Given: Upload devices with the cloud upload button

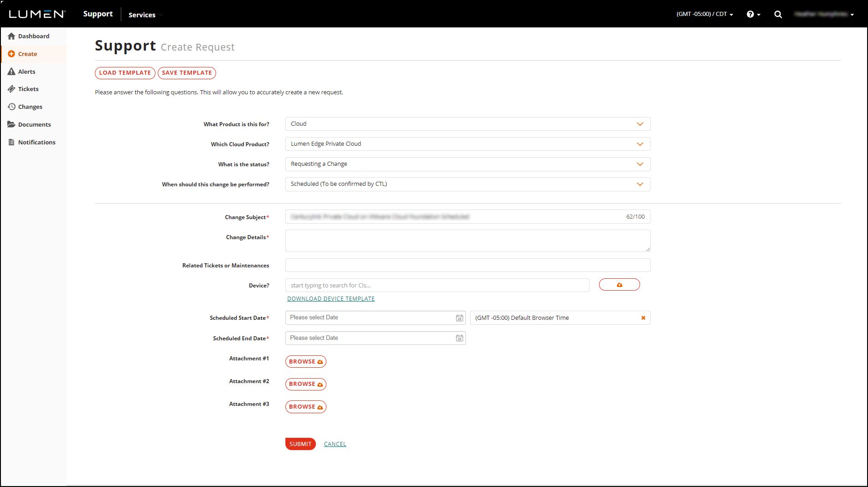Looking at the screenshot, I should coord(619,284).
